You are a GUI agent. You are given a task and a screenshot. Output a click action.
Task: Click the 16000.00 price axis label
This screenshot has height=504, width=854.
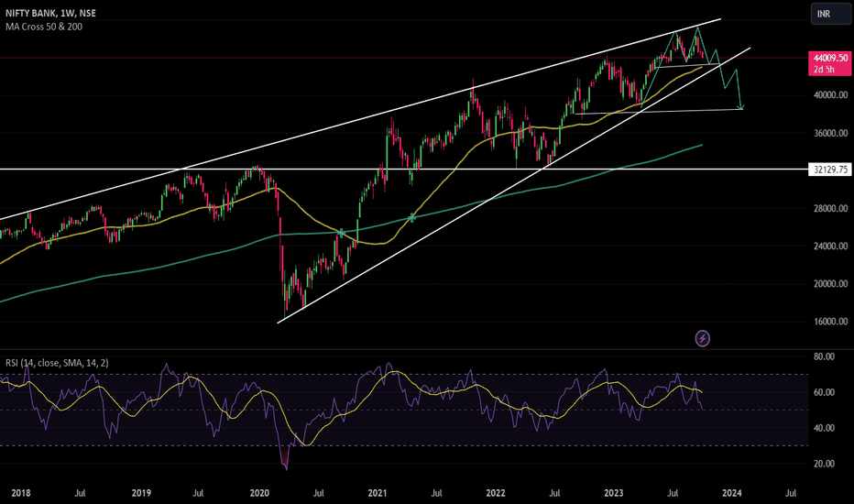(830, 322)
